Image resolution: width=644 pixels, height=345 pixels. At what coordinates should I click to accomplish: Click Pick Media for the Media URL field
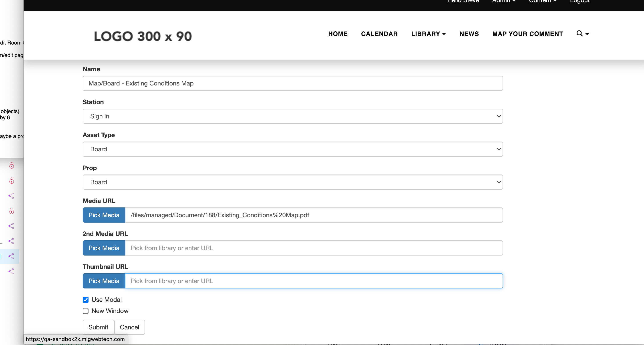(x=104, y=215)
